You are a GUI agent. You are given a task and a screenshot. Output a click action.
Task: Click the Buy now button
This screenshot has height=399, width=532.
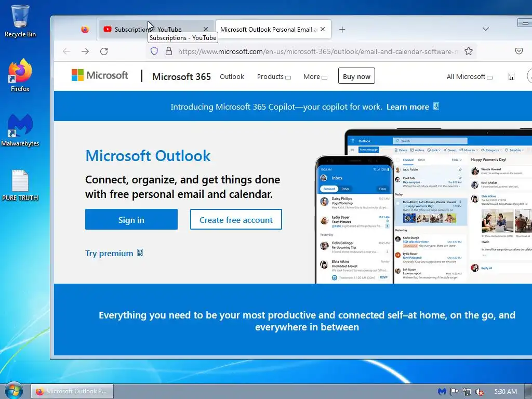coord(356,76)
